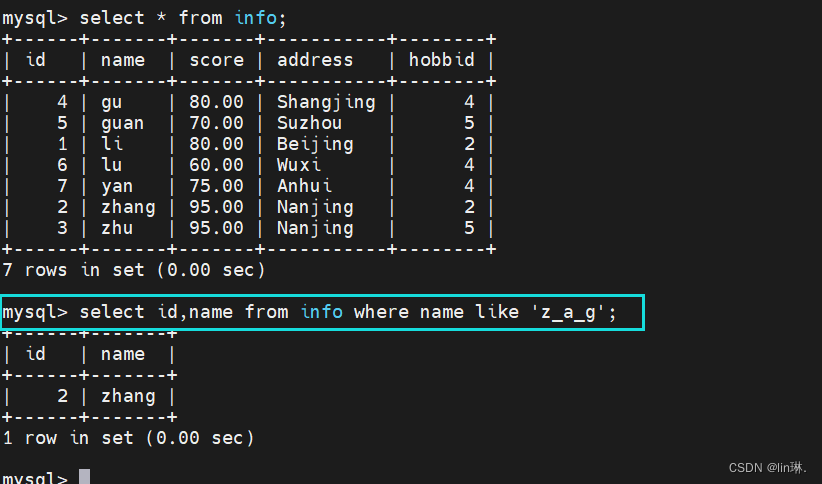Select the name 'li' in the table
Image resolution: width=822 pixels, height=484 pixels.
point(112,144)
